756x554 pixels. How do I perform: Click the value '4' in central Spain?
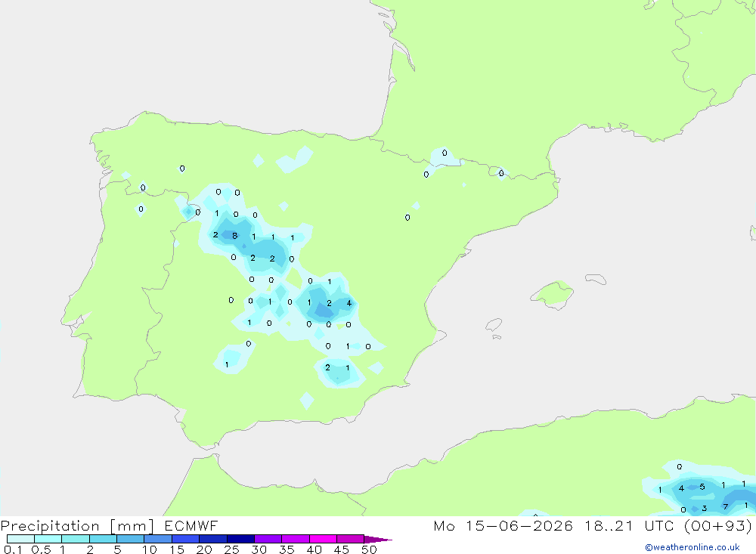click(349, 303)
